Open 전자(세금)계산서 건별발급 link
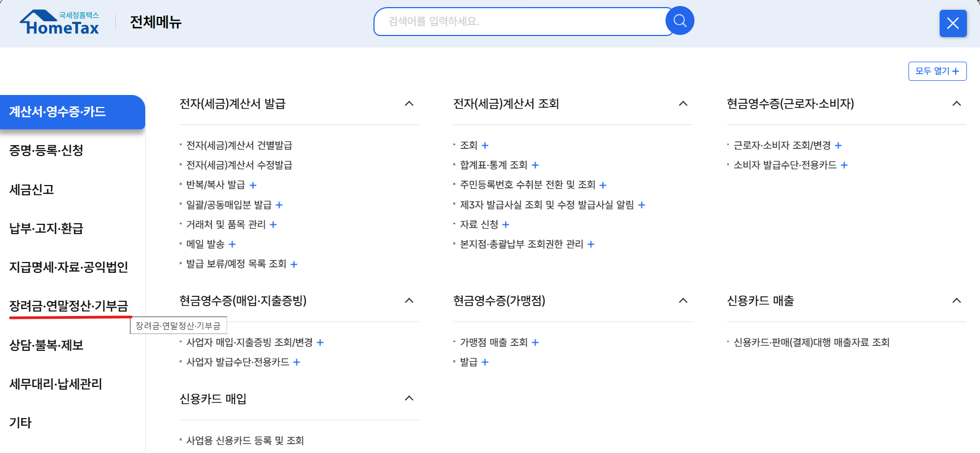The height and width of the screenshot is (453, 980). pos(239,145)
